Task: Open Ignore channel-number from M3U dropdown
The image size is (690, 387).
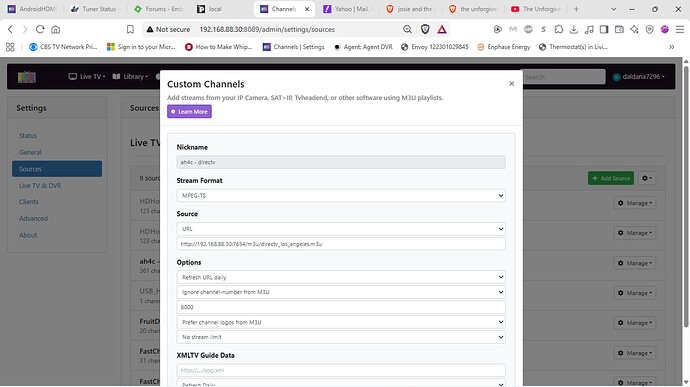Action: (341, 292)
